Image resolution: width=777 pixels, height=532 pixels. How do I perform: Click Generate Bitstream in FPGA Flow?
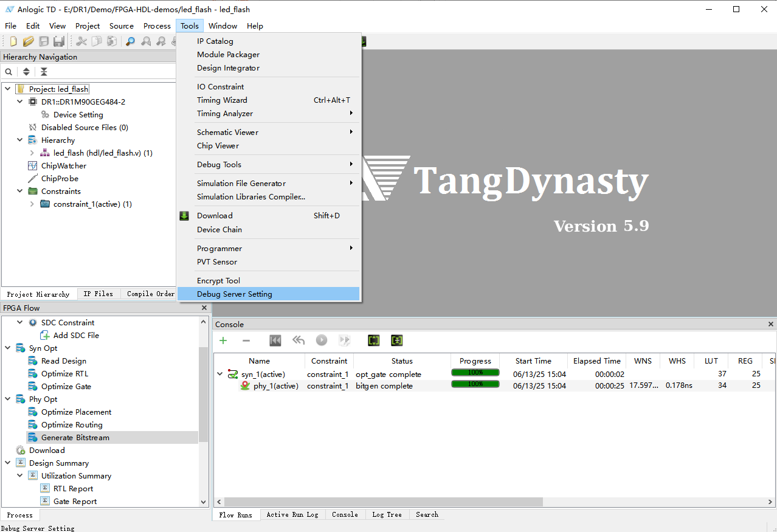(x=75, y=438)
